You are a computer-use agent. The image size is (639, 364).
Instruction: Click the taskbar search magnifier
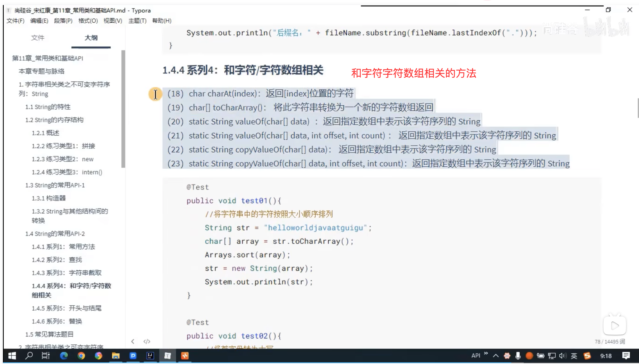[x=29, y=355]
